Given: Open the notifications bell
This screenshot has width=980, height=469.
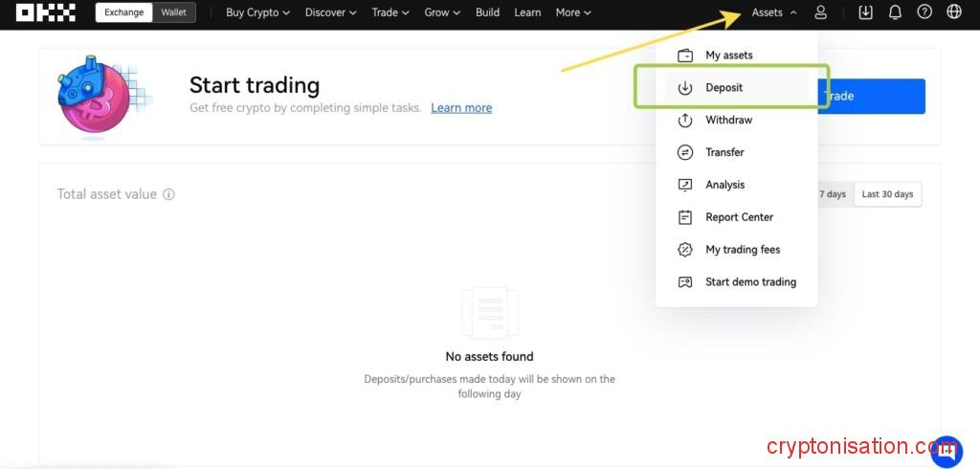Looking at the screenshot, I should click(895, 12).
